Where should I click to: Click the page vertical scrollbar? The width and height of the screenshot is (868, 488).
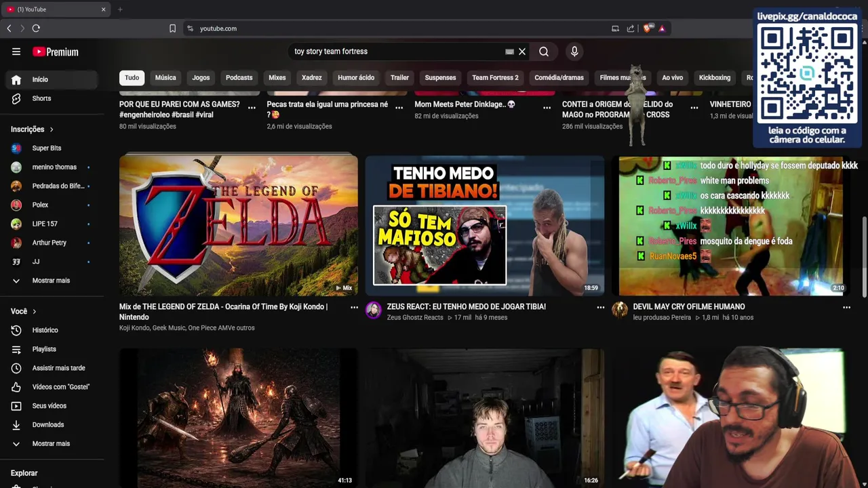tap(864, 256)
